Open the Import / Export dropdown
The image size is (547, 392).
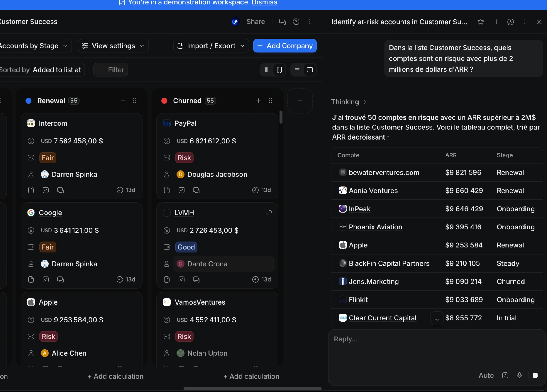pyautogui.click(x=211, y=46)
